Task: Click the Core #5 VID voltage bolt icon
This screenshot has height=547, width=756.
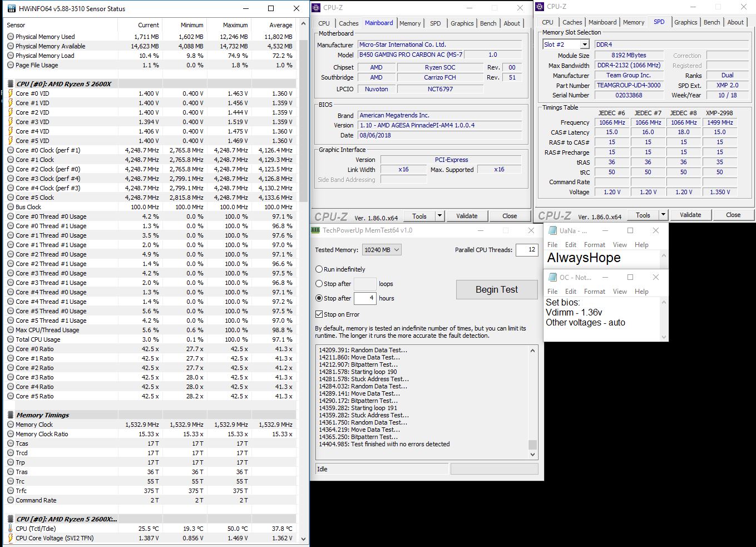Action: [x=11, y=141]
